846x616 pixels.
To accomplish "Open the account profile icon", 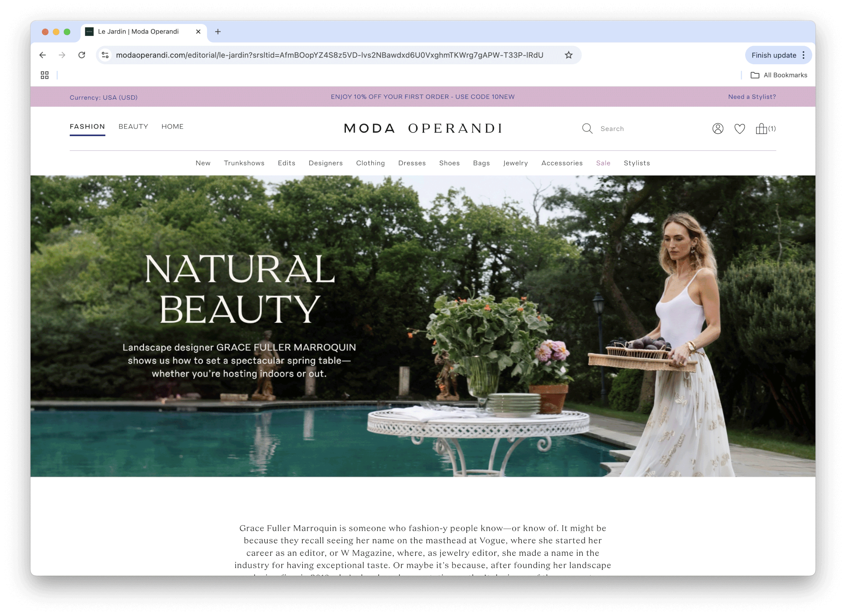I will 717,129.
